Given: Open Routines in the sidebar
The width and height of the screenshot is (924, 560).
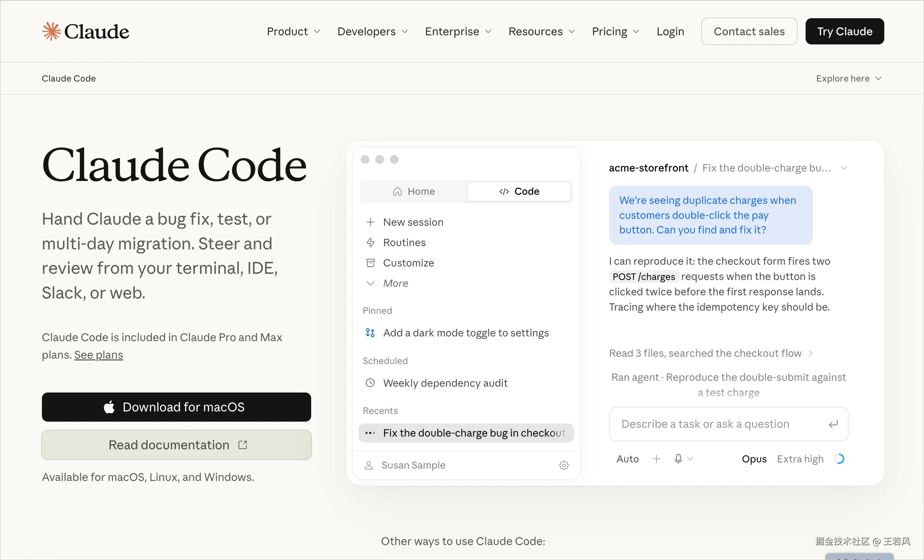Looking at the screenshot, I should tap(404, 242).
